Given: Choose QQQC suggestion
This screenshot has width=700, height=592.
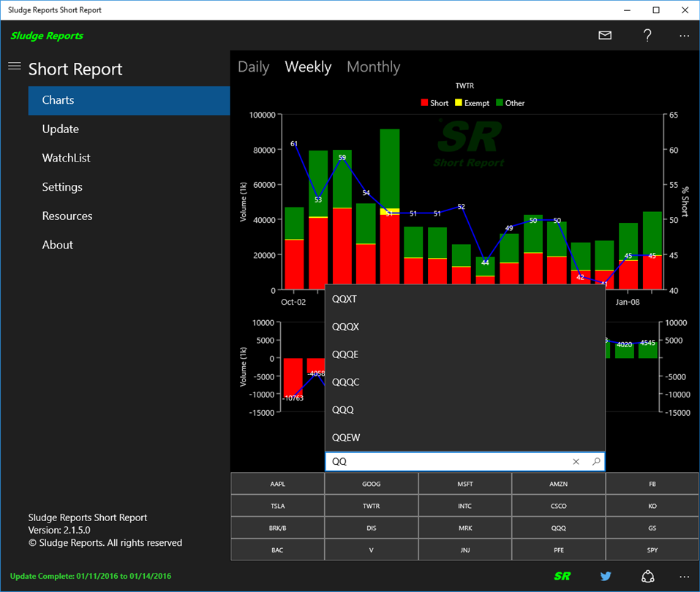Looking at the screenshot, I should click(x=465, y=382).
